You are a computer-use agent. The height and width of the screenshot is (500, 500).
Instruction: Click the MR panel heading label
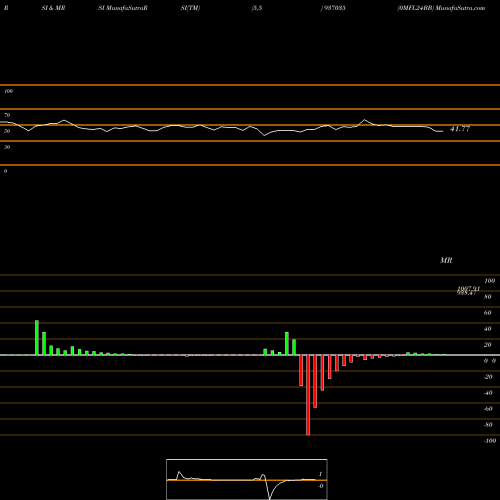click(446, 260)
